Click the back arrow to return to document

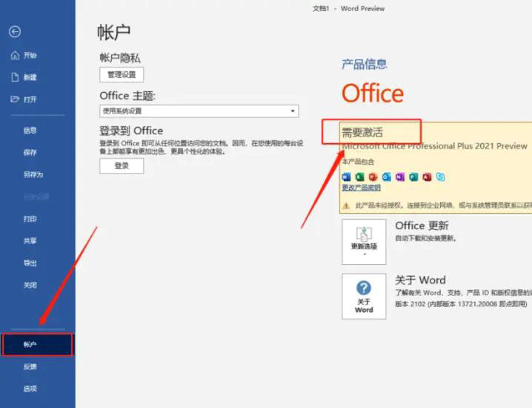point(15,32)
